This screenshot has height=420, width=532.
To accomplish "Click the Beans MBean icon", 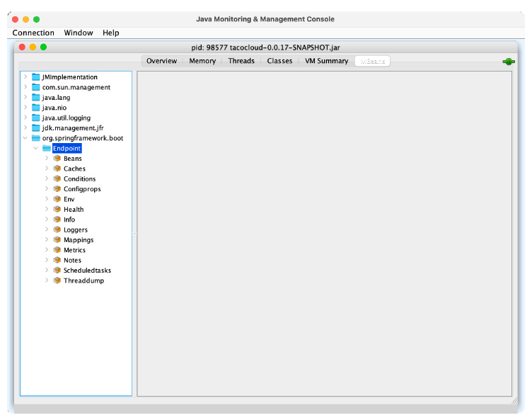I will click(57, 159).
